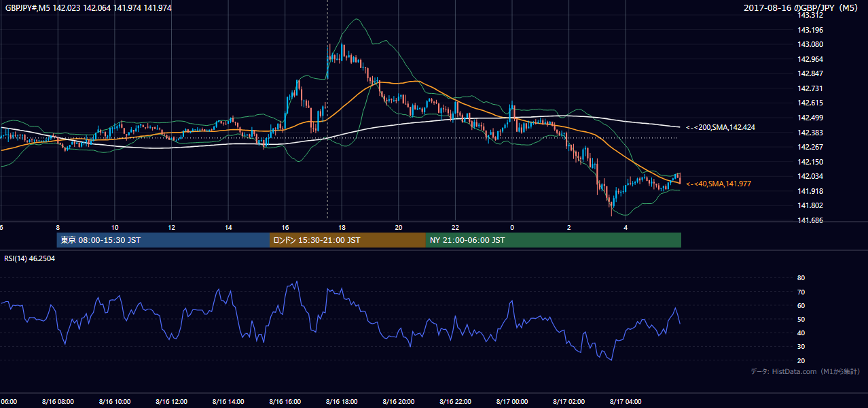868x408 pixels.
Task: Click the 8/16 16:00 bottom time label
Action: (285, 401)
